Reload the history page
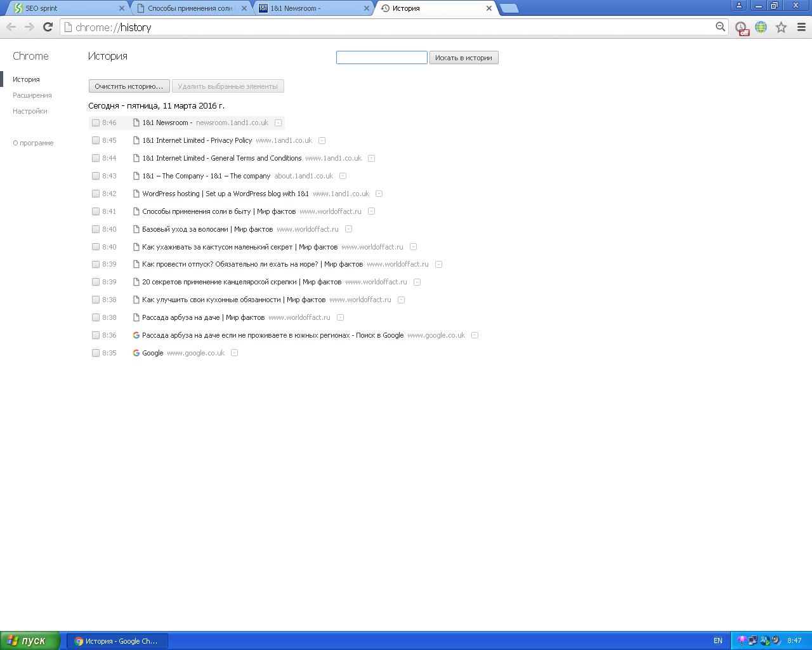Viewport: 812px width, 650px height. (48, 27)
